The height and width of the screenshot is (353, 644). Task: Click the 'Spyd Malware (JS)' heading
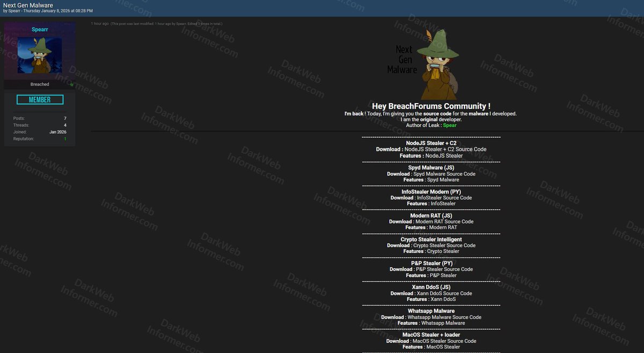click(431, 168)
